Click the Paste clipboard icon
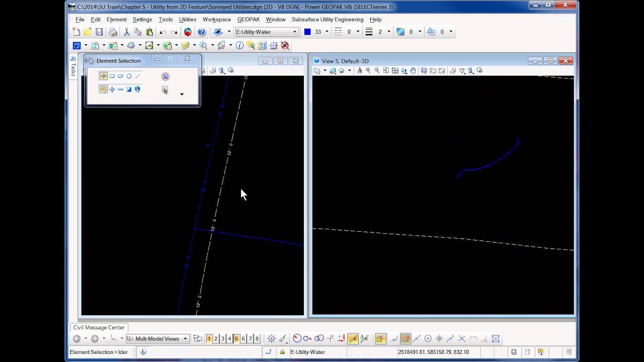The image size is (644, 362). click(x=149, y=32)
